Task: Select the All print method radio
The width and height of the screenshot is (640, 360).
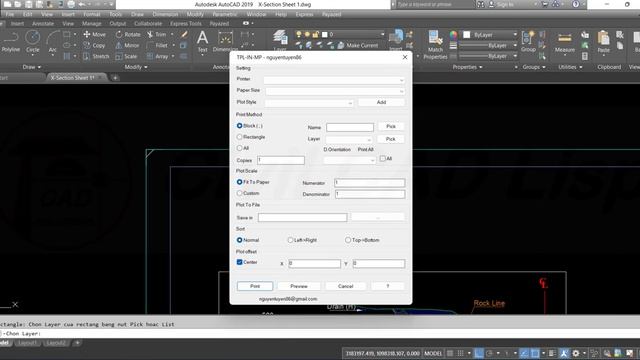Action: click(x=240, y=148)
